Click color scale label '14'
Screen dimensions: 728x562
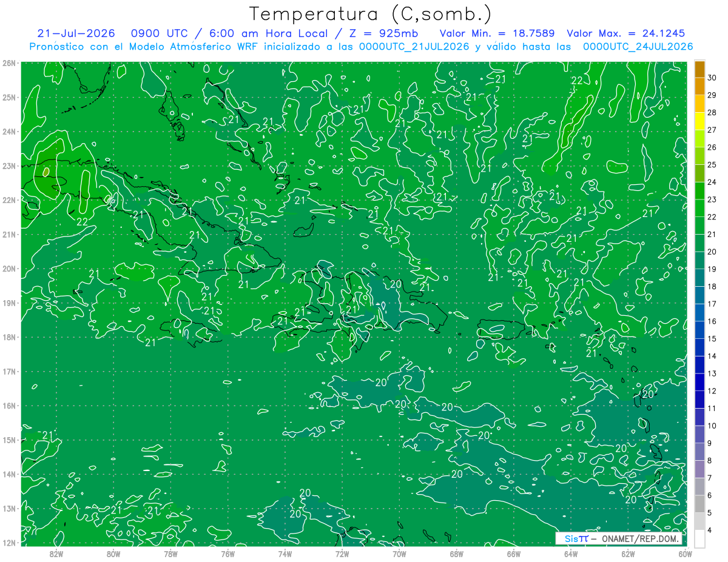pos(712,356)
